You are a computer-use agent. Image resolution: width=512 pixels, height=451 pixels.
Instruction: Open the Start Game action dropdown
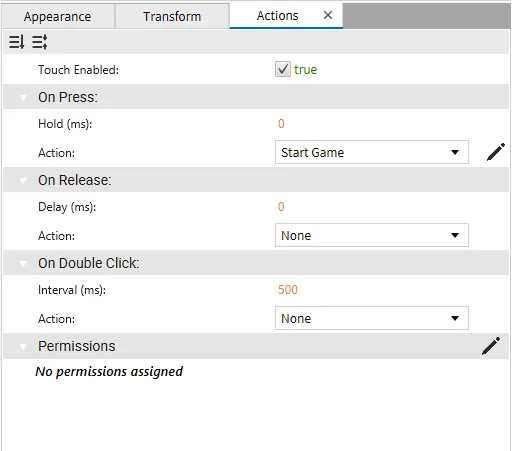pyautogui.click(x=372, y=152)
